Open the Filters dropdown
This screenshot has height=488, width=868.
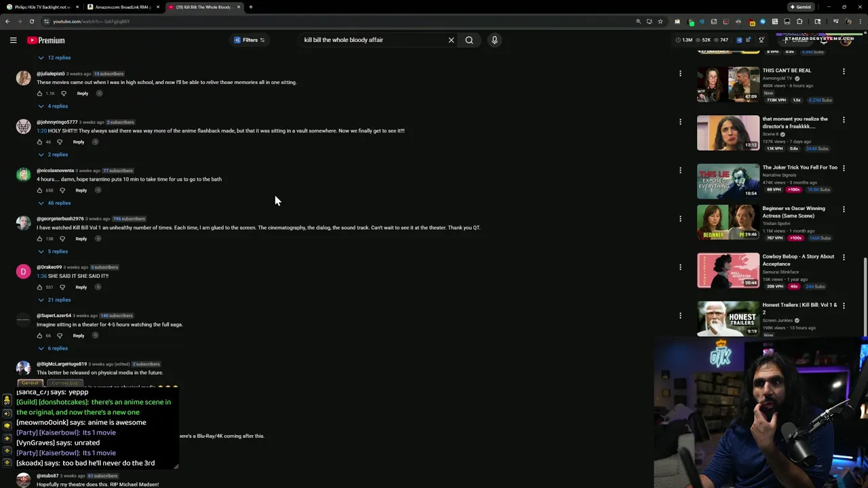click(x=250, y=40)
